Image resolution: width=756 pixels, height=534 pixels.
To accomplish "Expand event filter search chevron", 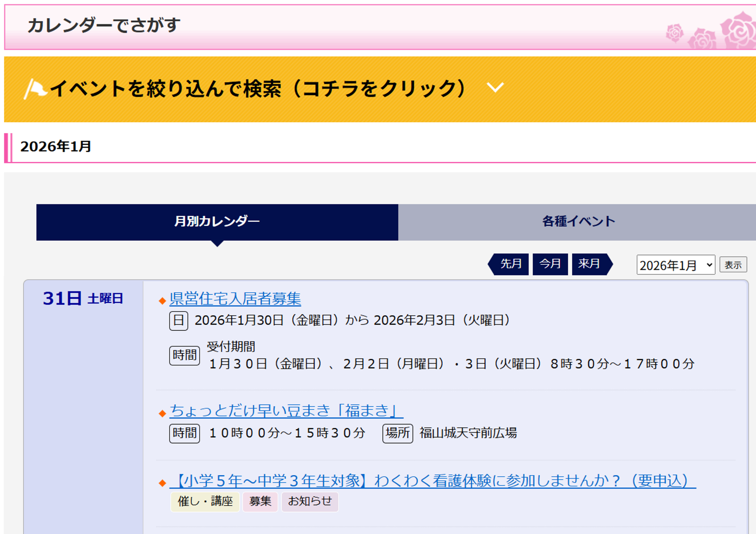I will click(495, 88).
